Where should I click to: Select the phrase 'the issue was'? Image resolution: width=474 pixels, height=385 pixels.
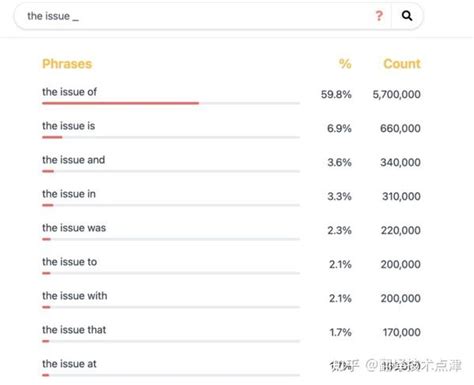coord(74,228)
